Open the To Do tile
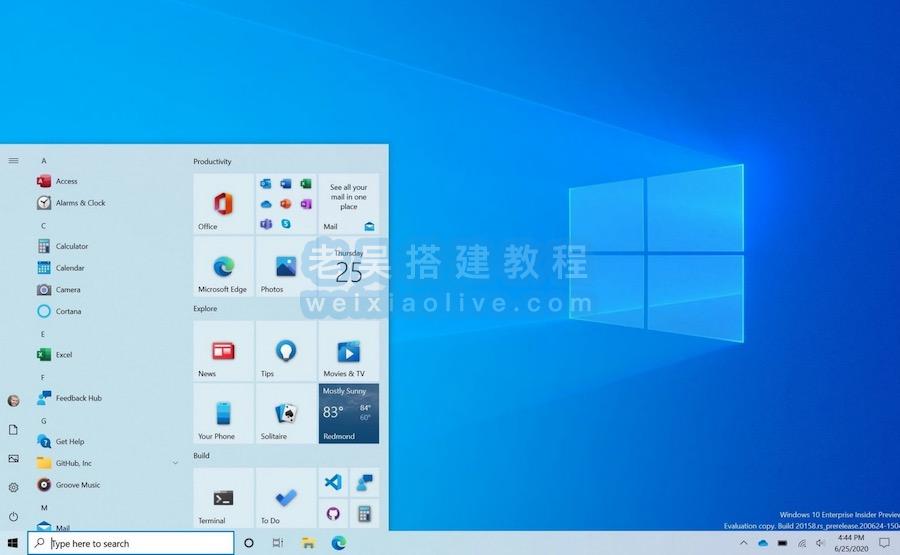The height and width of the screenshot is (555, 900). (286, 498)
